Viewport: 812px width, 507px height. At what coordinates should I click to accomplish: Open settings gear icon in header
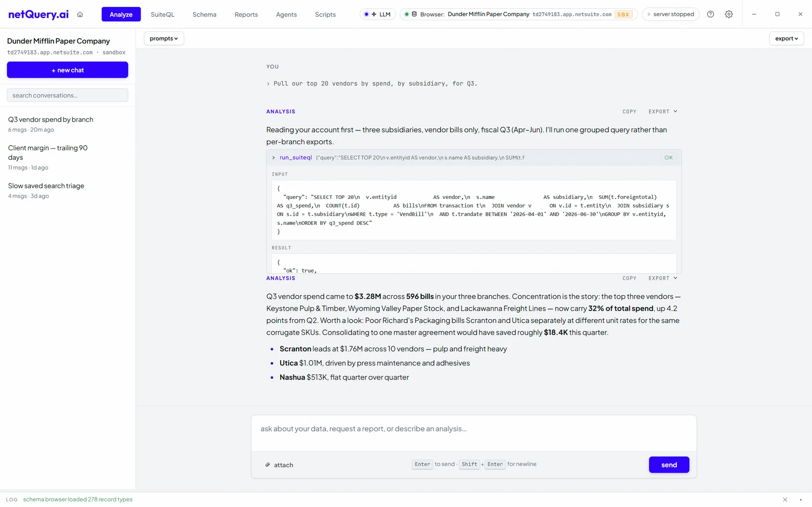tap(729, 14)
